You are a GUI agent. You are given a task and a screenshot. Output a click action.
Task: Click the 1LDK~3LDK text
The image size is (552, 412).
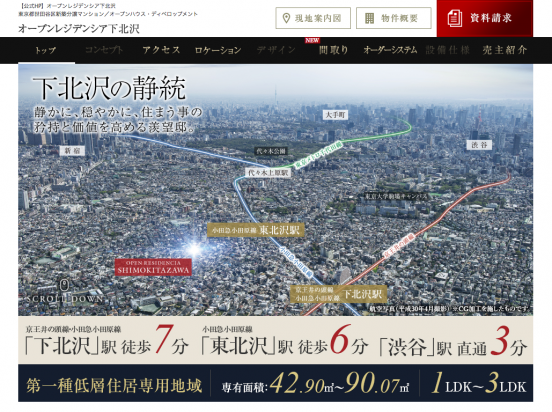coord(478,383)
